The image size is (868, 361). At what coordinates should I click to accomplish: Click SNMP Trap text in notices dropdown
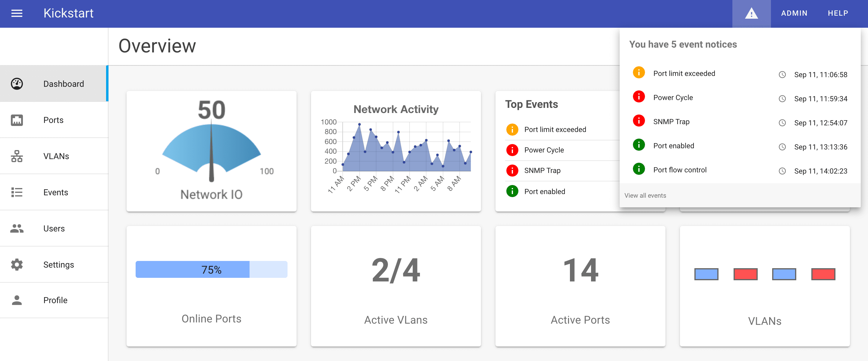[x=671, y=121]
